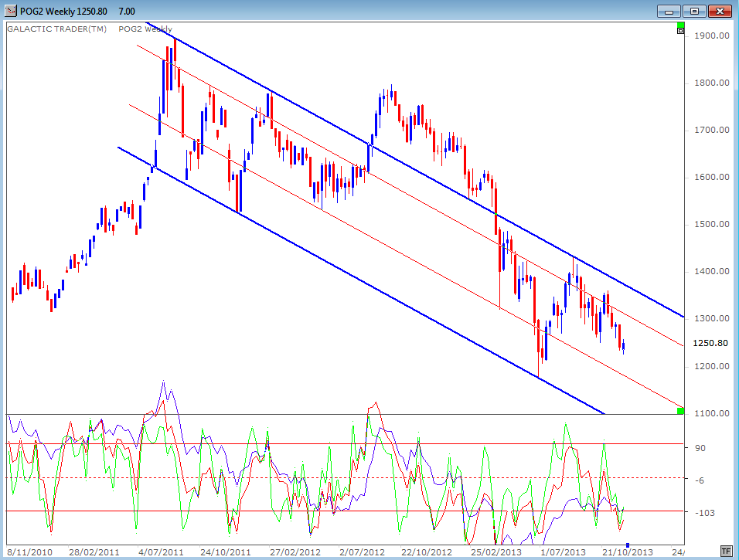Click the 28/02/2011 date label
The image size is (739, 560).
pos(94,552)
